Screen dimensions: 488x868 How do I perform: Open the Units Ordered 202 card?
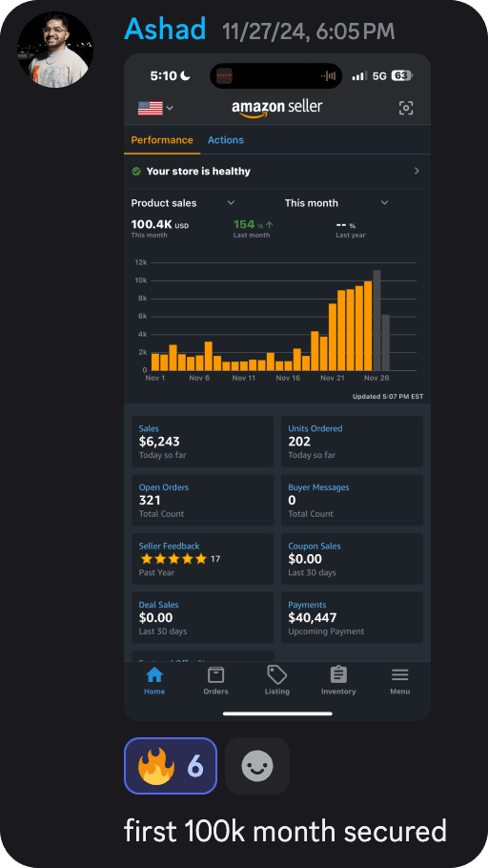pyautogui.click(x=352, y=442)
